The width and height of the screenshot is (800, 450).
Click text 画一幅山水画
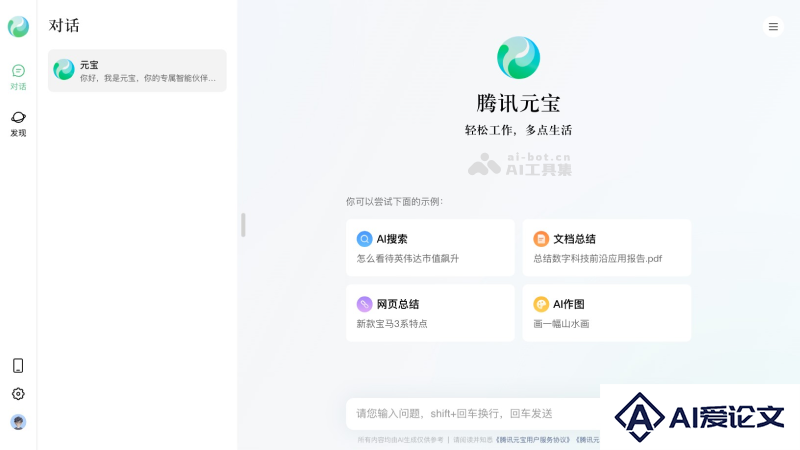click(561, 323)
